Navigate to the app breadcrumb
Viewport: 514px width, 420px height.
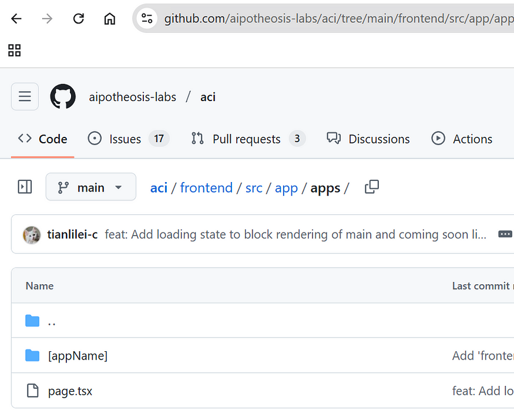click(x=286, y=189)
